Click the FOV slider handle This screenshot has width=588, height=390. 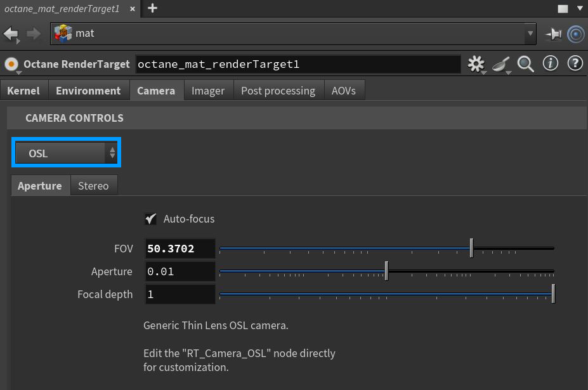point(471,248)
